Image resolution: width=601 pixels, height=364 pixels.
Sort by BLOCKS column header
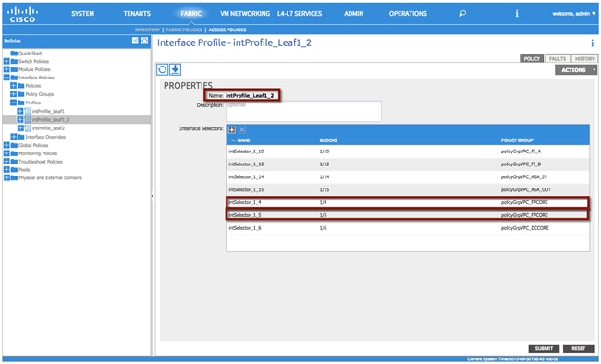point(328,140)
